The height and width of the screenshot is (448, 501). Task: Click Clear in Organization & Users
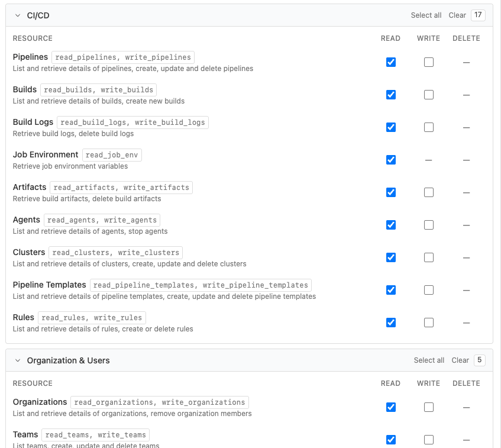coord(460,360)
